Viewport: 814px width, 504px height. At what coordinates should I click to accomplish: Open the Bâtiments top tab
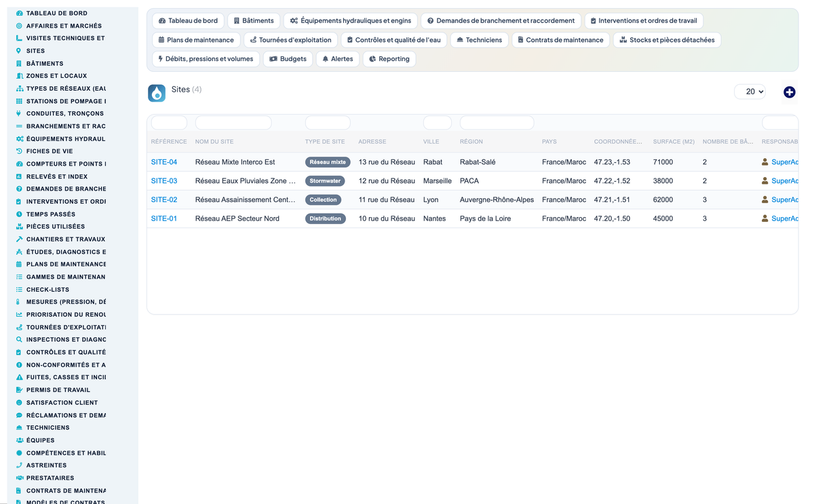pyautogui.click(x=254, y=20)
